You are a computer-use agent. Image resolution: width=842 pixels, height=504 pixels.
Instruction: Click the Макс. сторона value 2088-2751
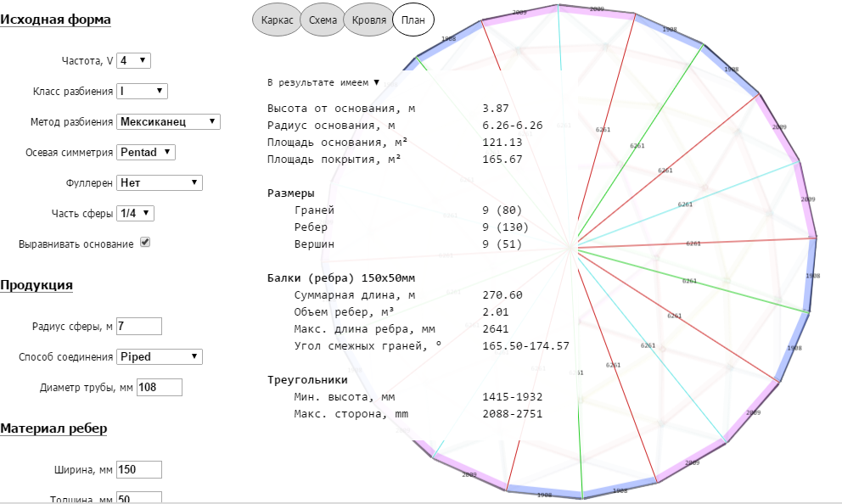coord(513,414)
